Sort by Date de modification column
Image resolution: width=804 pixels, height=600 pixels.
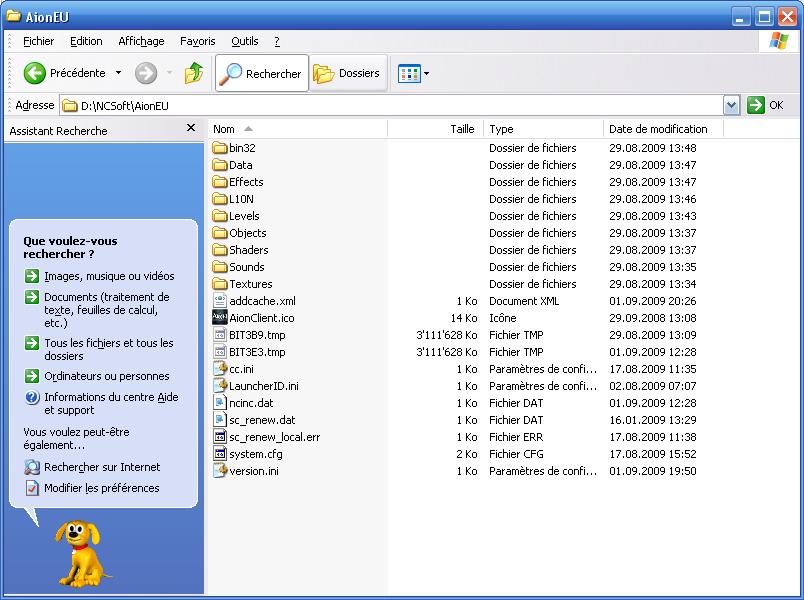click(663, 129)
